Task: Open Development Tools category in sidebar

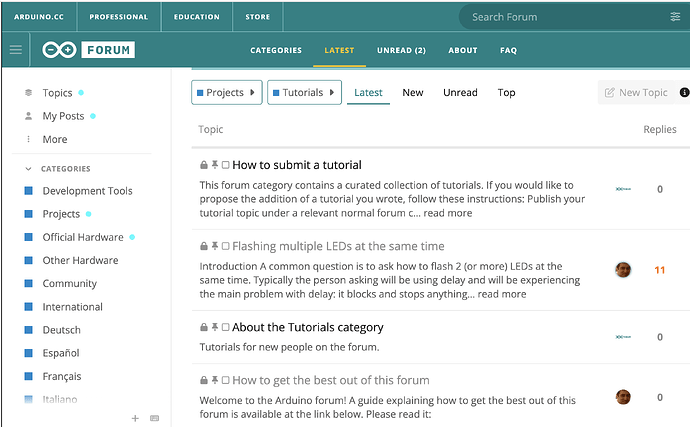Action: (x=88, y=191)
